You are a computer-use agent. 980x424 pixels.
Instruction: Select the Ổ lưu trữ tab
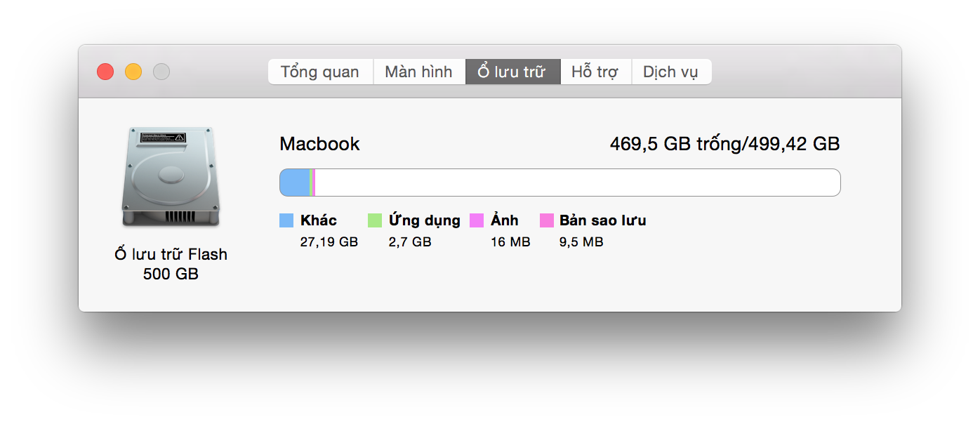pos(512,72)
